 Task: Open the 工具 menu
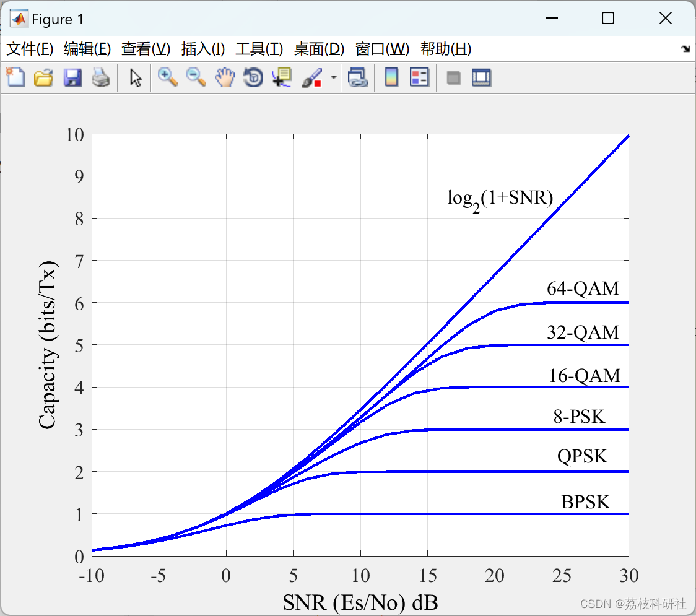pos(259,49)
